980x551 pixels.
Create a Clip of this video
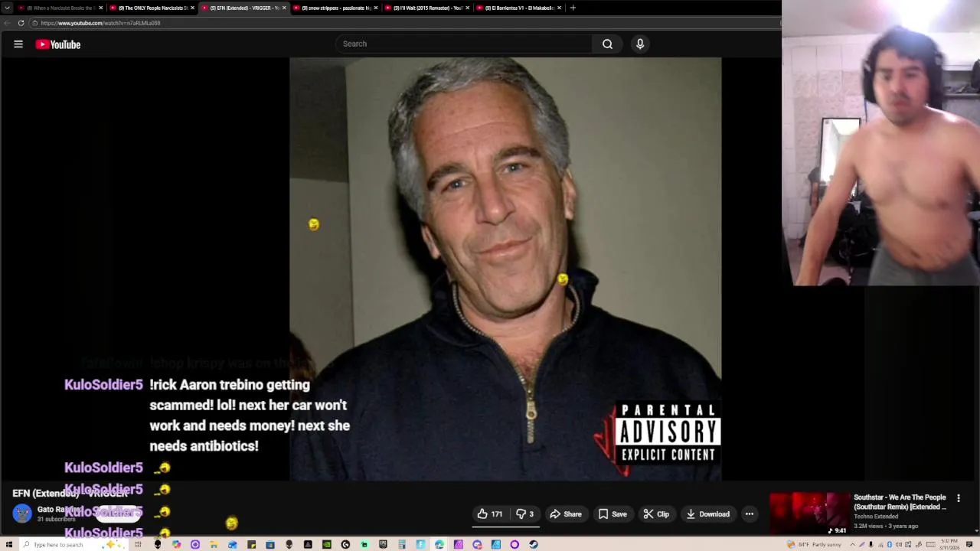[656, 514]
